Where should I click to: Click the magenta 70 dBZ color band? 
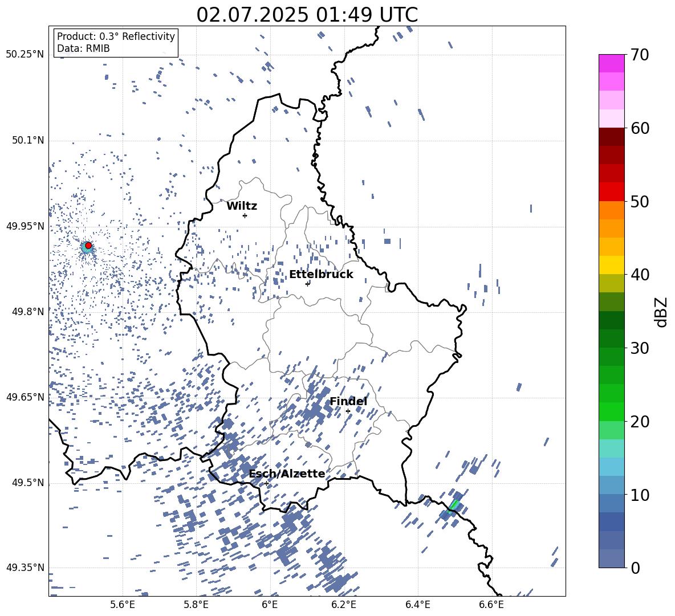(611, 63)
